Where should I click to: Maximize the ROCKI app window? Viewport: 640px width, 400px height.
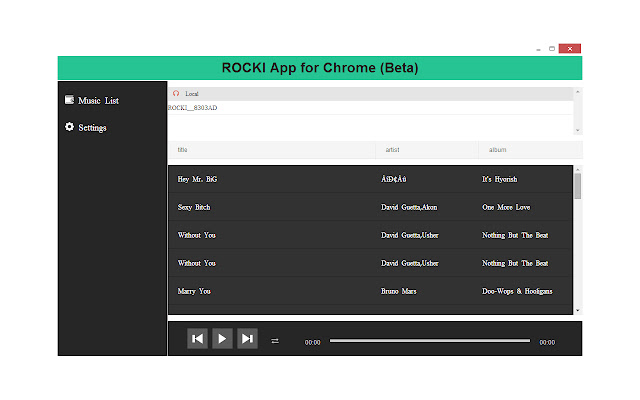[x=552, y=49]
